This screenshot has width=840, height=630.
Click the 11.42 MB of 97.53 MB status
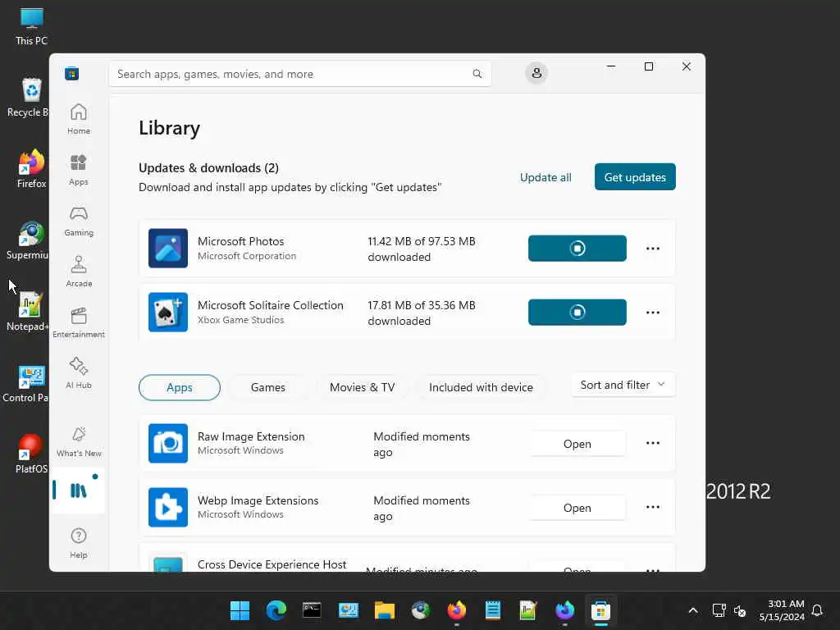(x=421, y=249)
